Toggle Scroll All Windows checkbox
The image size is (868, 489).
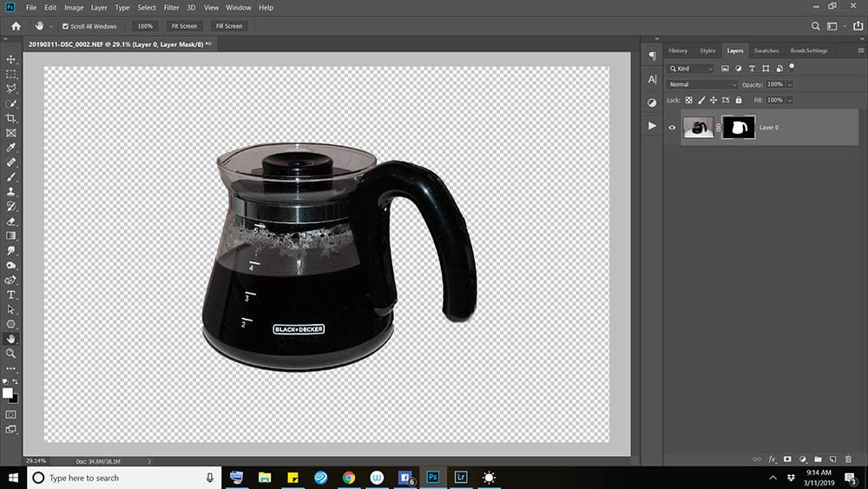[x=65, y=26]
